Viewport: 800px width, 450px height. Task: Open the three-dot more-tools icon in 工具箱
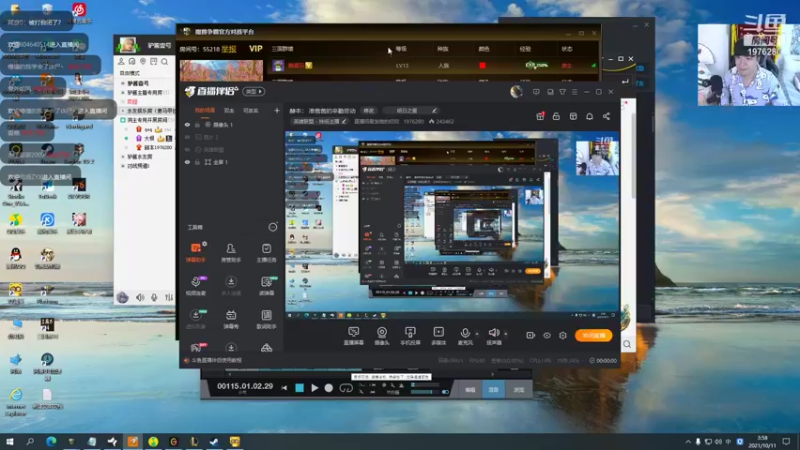click(x=273, y=227)
